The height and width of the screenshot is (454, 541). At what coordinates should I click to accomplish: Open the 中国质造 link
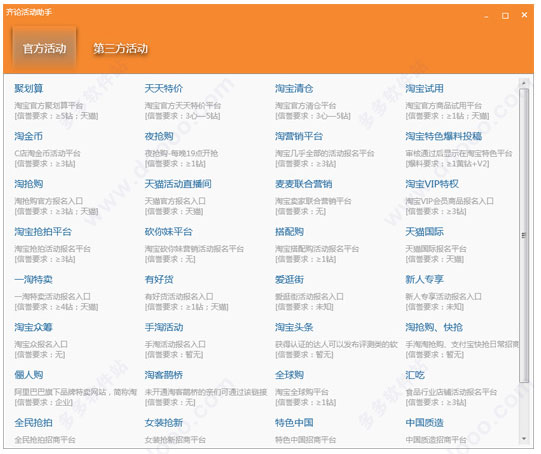click(x=424, y=422)
